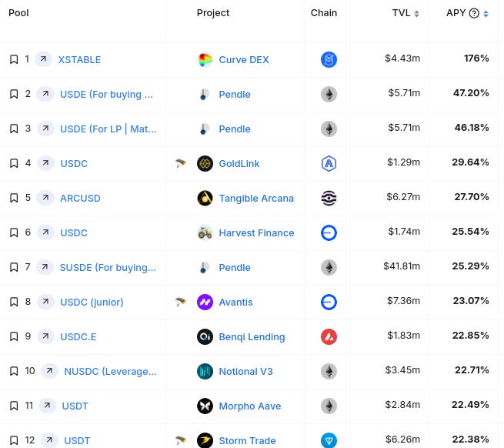
Task: Click the Chain column header
Action: tap(324, 13)
